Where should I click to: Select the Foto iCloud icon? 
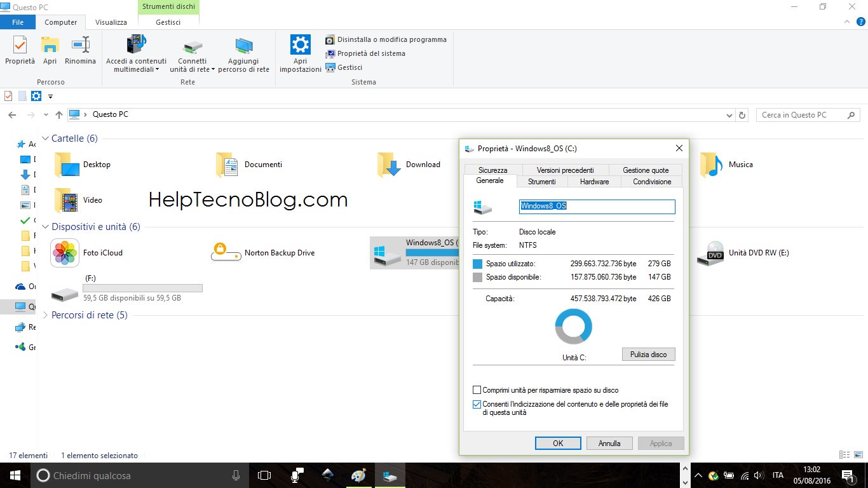[65, 253]
